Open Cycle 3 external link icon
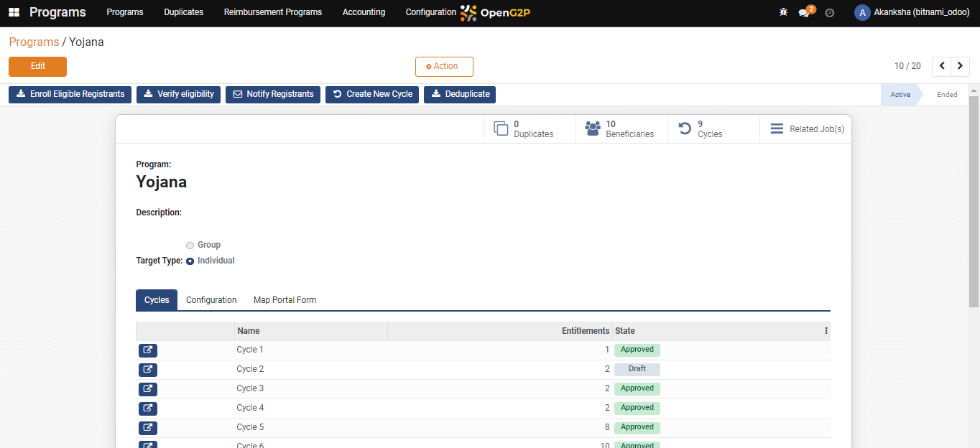Screen dimensions: 980x448 [x=148, y=389]
